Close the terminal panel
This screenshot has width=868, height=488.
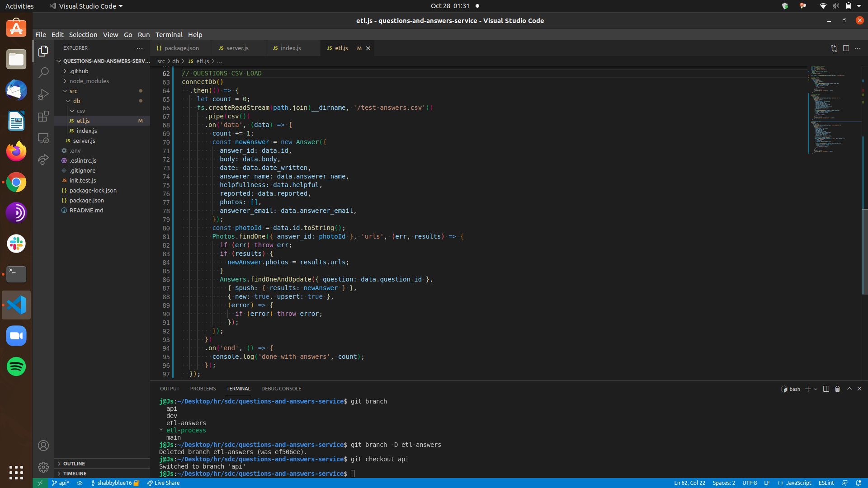coord(859,389)
